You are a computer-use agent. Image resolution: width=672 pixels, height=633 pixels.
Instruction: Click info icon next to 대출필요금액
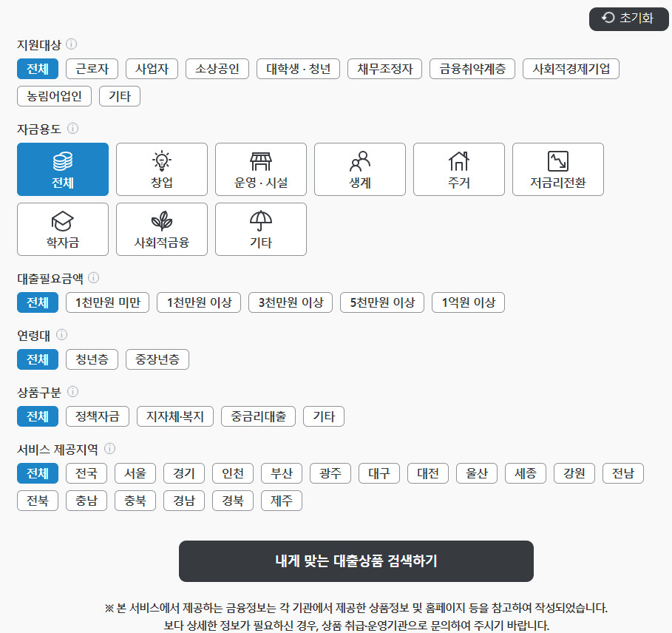tap(93, 278)
